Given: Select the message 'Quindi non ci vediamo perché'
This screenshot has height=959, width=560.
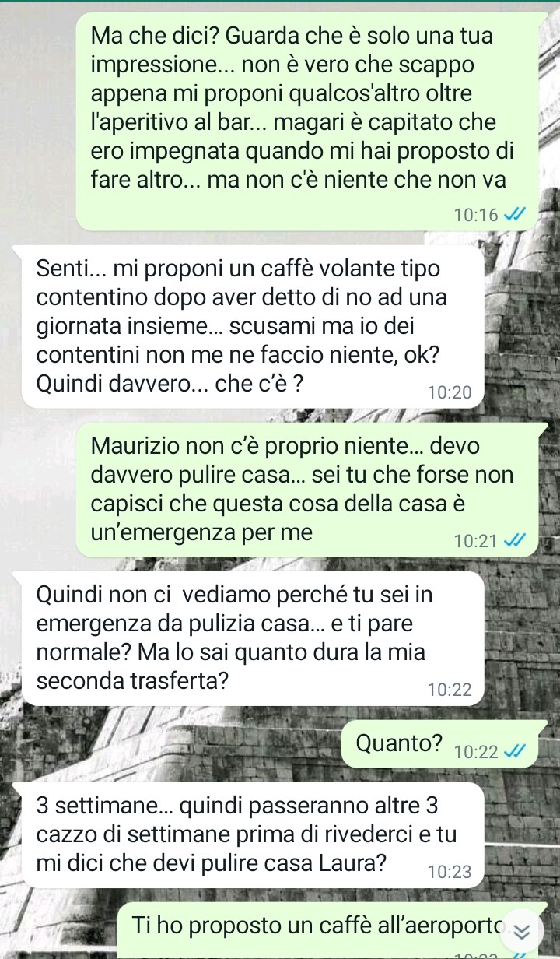Looking at the screenshot, I should point(253,638).
